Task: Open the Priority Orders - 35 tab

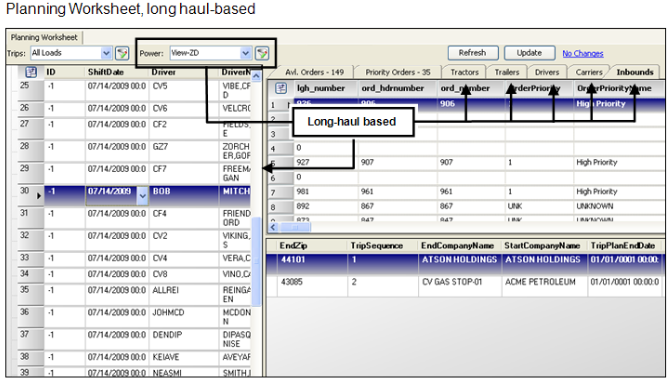Action: pyautogui.click(x=398, y=72)
